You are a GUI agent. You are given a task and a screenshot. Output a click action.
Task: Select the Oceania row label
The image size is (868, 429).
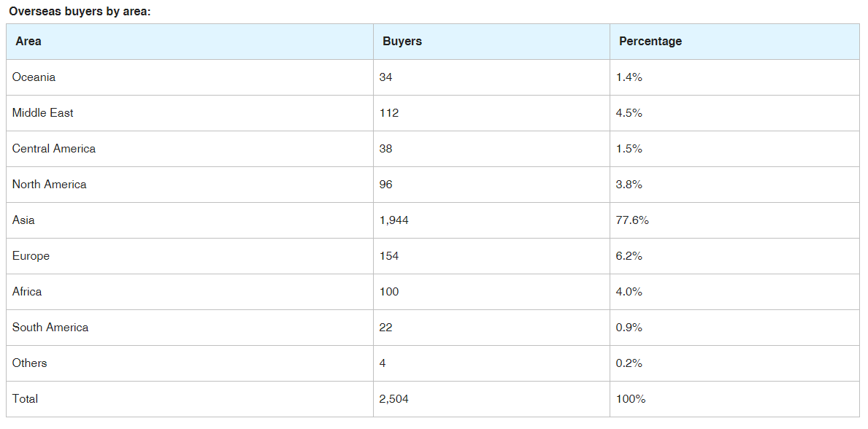[34, 77]
